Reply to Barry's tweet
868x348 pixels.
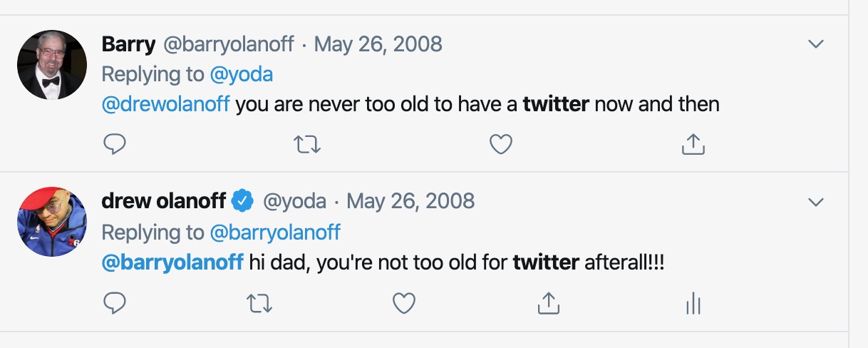click(x=115, y=145)
